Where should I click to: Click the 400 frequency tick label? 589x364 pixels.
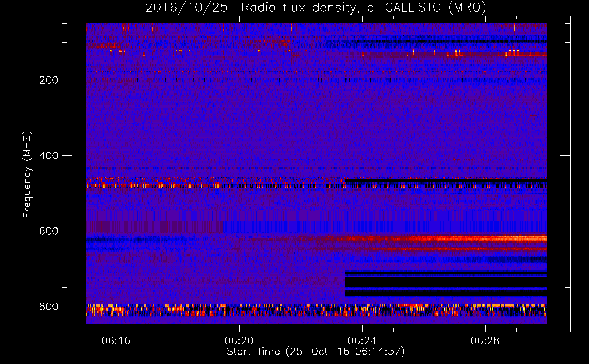pos(49,156)
